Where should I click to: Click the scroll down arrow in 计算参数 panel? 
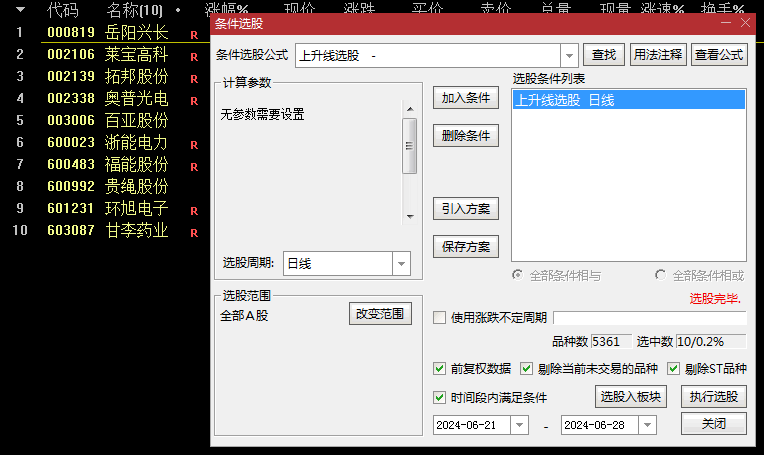[x=410, y=216]
